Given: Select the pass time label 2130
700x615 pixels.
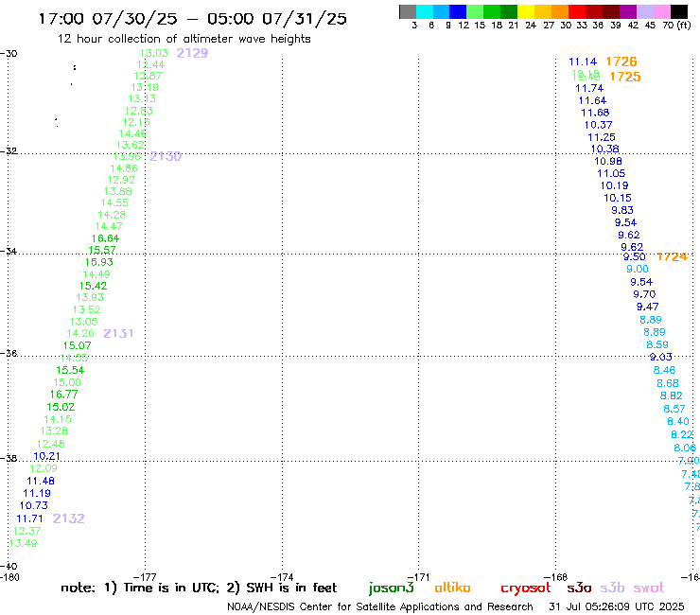Looking at the screenshot, I should click(x=166, y=156).
